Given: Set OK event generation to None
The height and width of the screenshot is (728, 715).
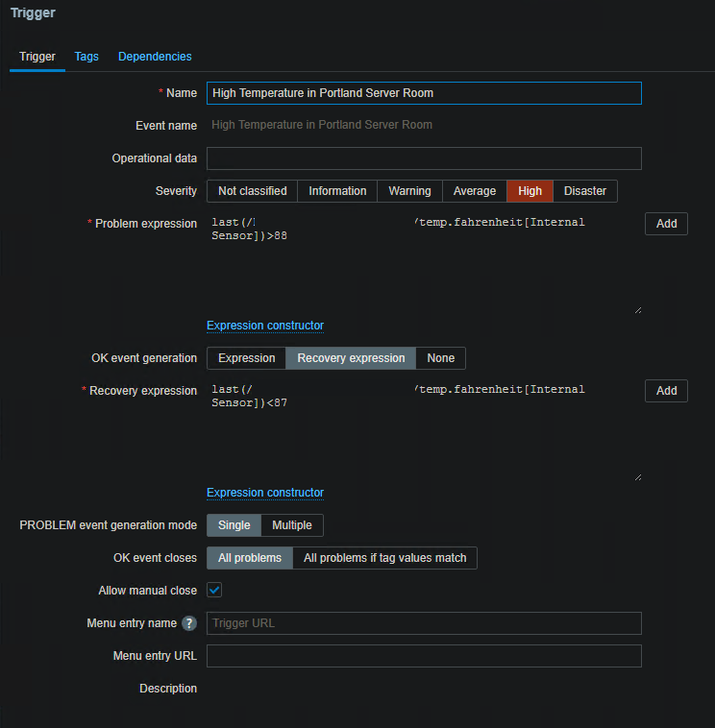Looking at the screenshot, I should click(x=441, y=358).
